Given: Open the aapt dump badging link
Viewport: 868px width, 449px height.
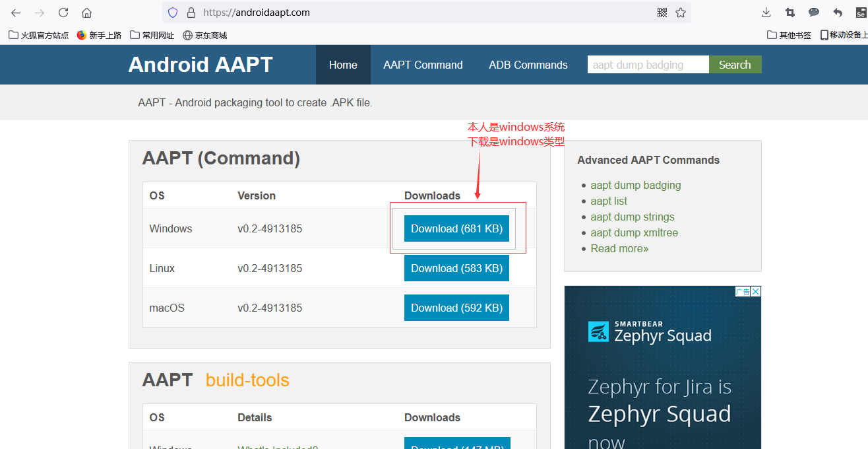Looking at the screenshot, I should [x=635, y=185].
